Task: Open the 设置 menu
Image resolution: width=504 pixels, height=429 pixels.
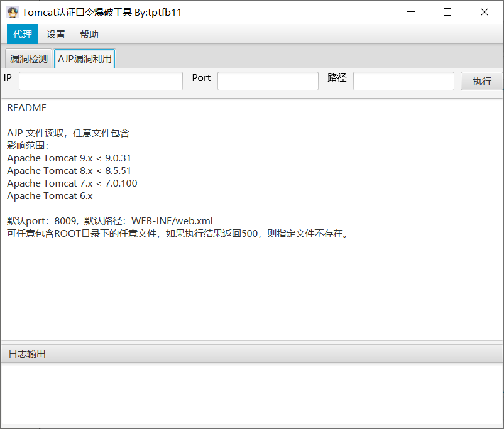Action: (56, 34)
